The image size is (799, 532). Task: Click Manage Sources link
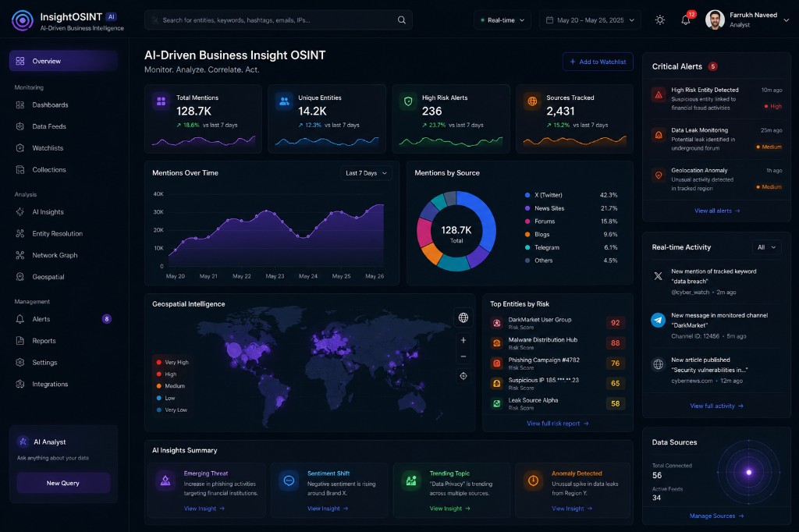coord(716,516)
